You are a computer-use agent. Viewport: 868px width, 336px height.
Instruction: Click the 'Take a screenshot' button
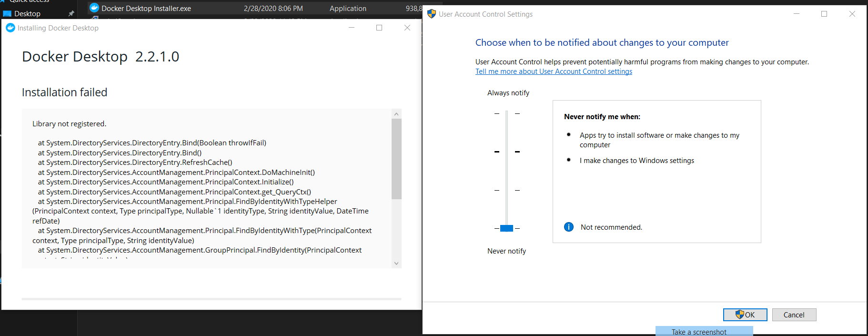coord(704,332)
